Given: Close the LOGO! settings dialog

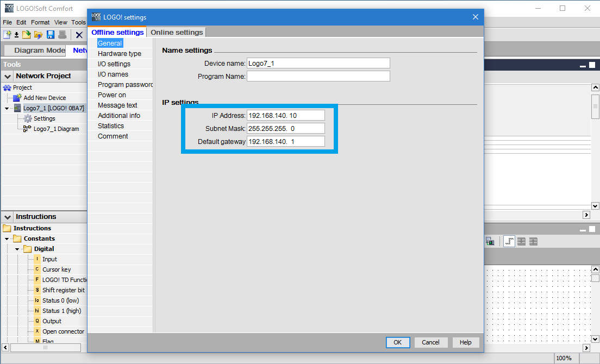Looking at the screenshot, I should click(475, 17).
